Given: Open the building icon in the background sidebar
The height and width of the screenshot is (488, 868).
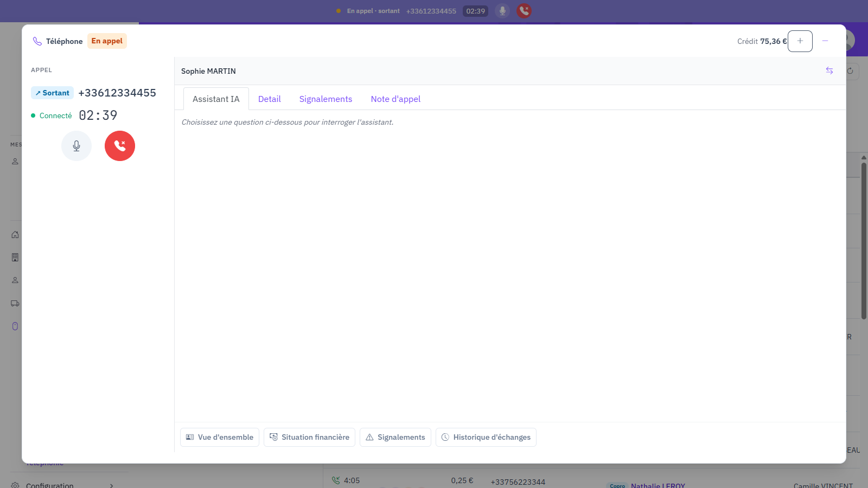Looking at the screenshot, I should [x=15, y=258].
